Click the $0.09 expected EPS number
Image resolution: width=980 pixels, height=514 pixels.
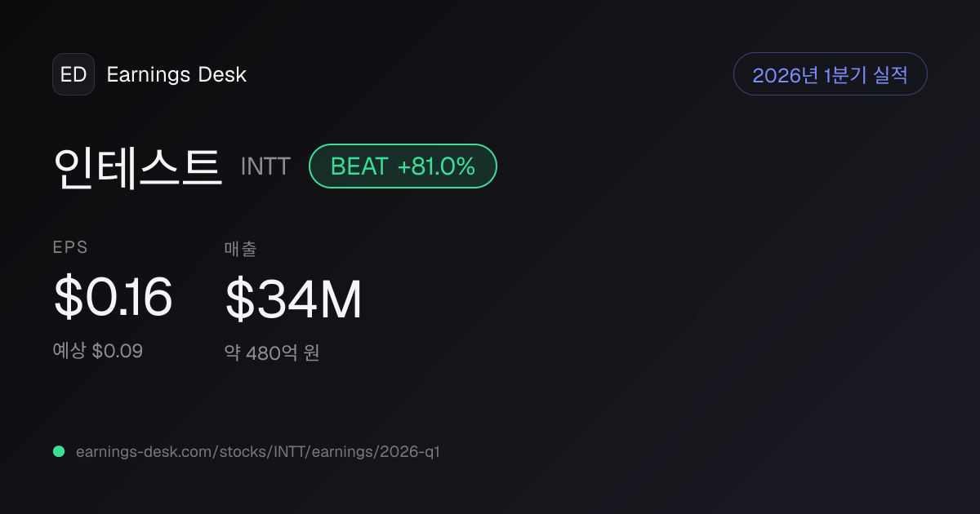click(118, 351)
